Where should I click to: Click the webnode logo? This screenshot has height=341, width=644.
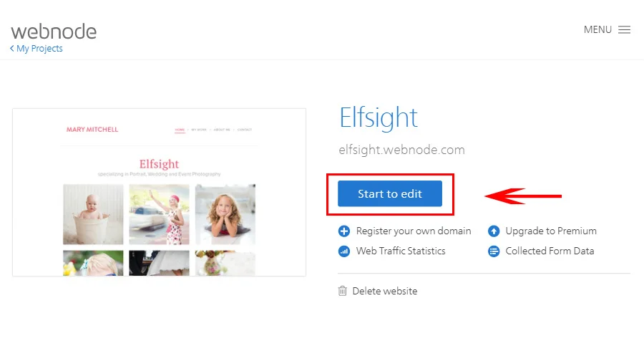click(x=54, y=32)
